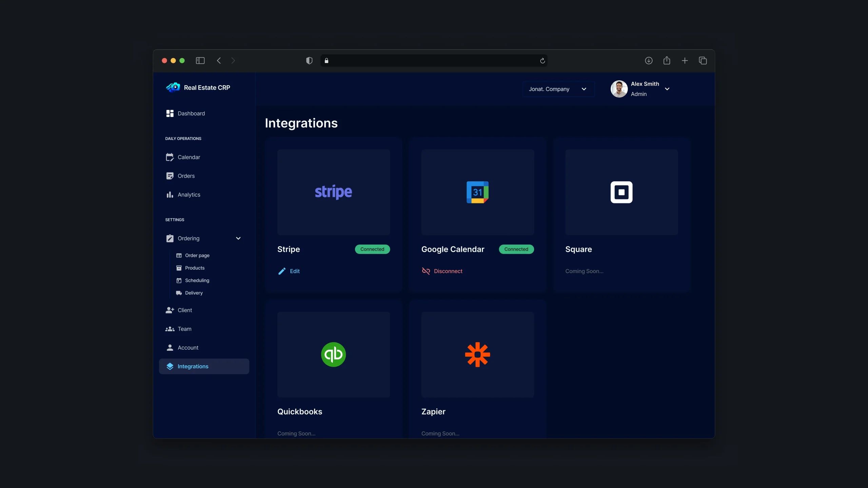The image size is (868, 488).
Task: Open Delivery submenu item
Action: (194, 293)
